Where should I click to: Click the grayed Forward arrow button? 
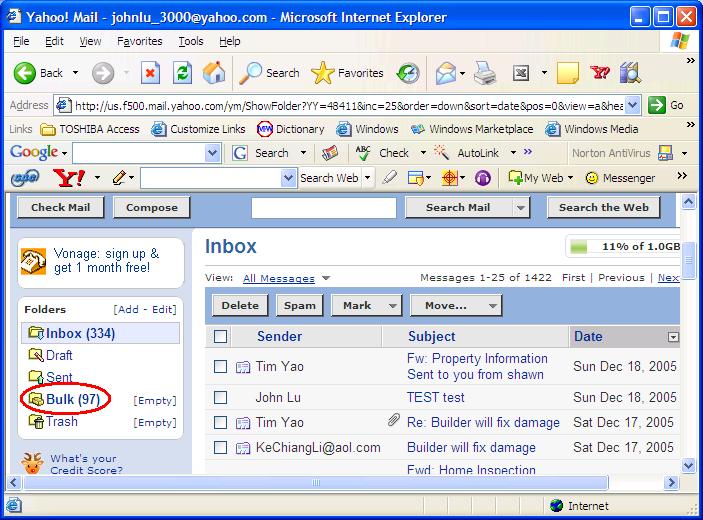pos(103,73)
